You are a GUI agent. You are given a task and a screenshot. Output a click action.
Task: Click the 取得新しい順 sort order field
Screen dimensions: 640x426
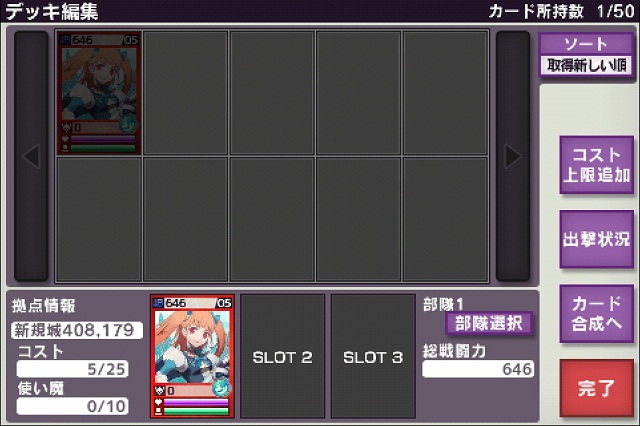click(x=586, y=65)
